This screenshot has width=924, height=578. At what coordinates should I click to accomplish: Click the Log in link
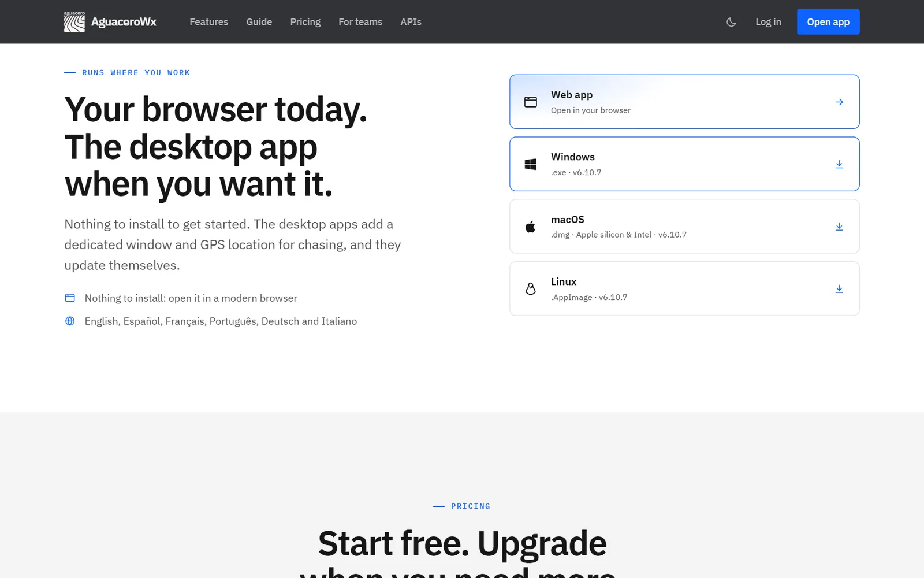coord(768,22)
